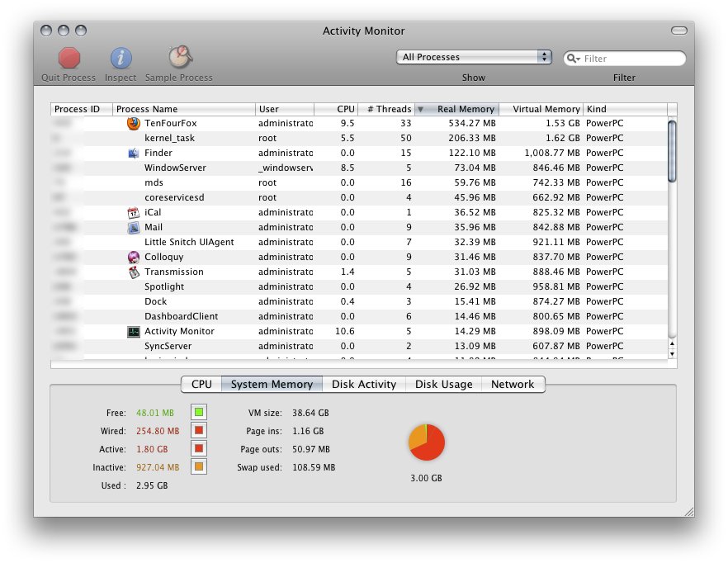This screenshot has width=728, height=563.
Task: Sort by Process Name column header
Action: coord(184,109)
